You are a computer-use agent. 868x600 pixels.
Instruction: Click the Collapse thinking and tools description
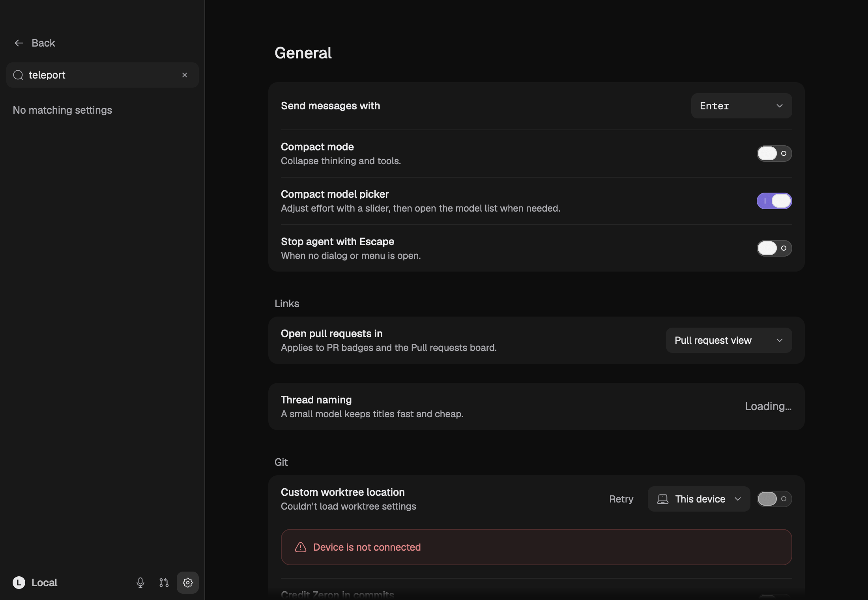pyautogui.click(x=341, y=161)
